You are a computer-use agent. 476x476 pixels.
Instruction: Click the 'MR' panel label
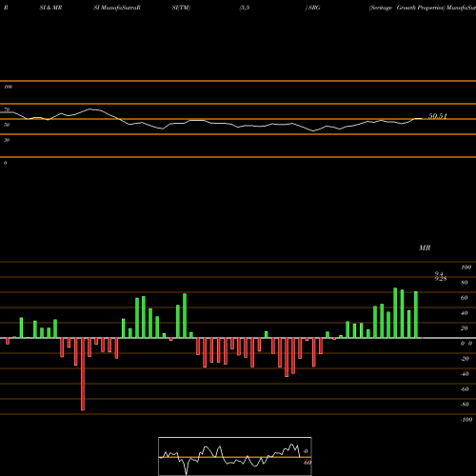pos(425,248)
